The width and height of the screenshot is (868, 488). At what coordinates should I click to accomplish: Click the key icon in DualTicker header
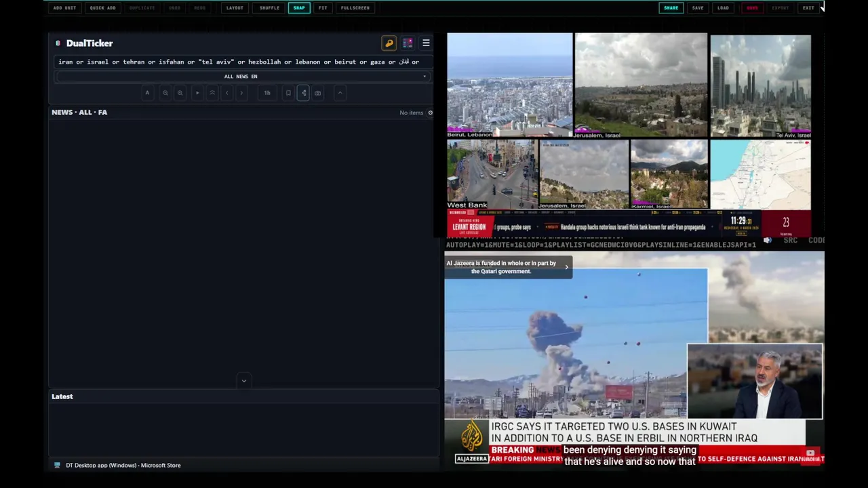click(x=389, y=43)
